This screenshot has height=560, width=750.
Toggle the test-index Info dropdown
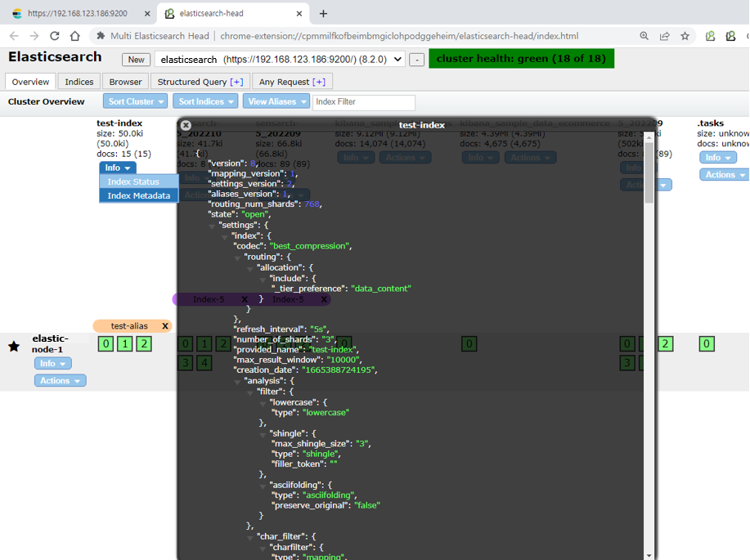[x=118, y=168]
